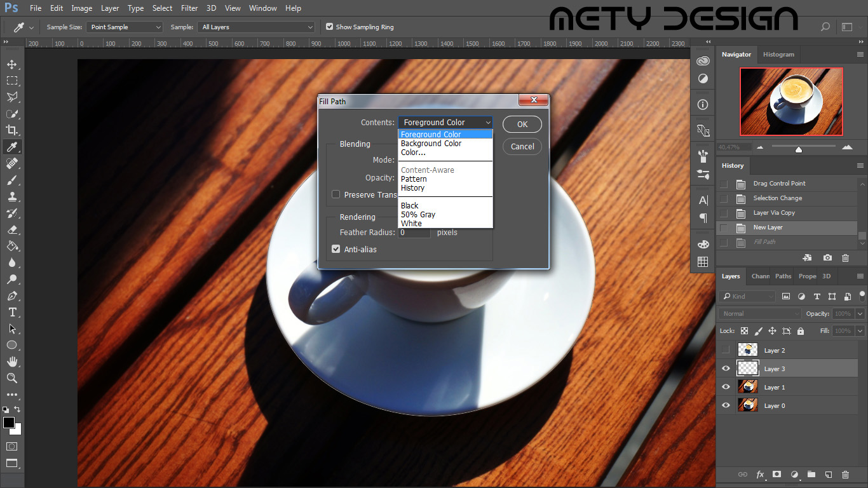Select the History Brush tool

[x=11, y=213]
